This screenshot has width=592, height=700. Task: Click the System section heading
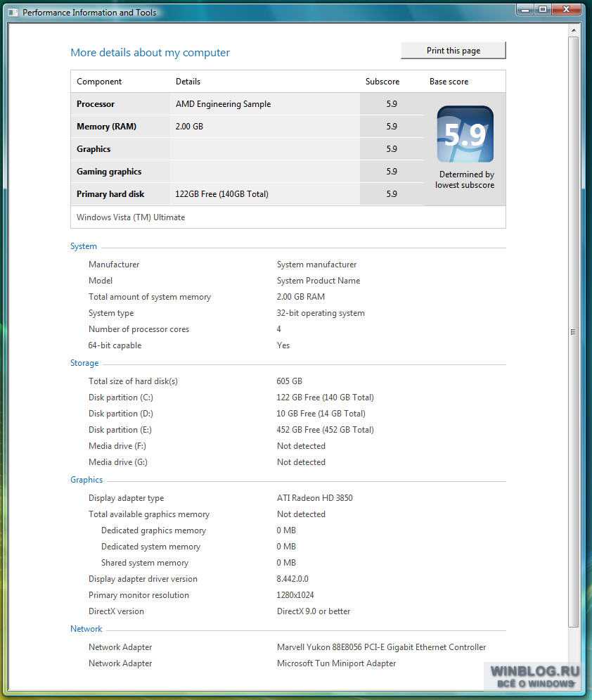(84, 246)
